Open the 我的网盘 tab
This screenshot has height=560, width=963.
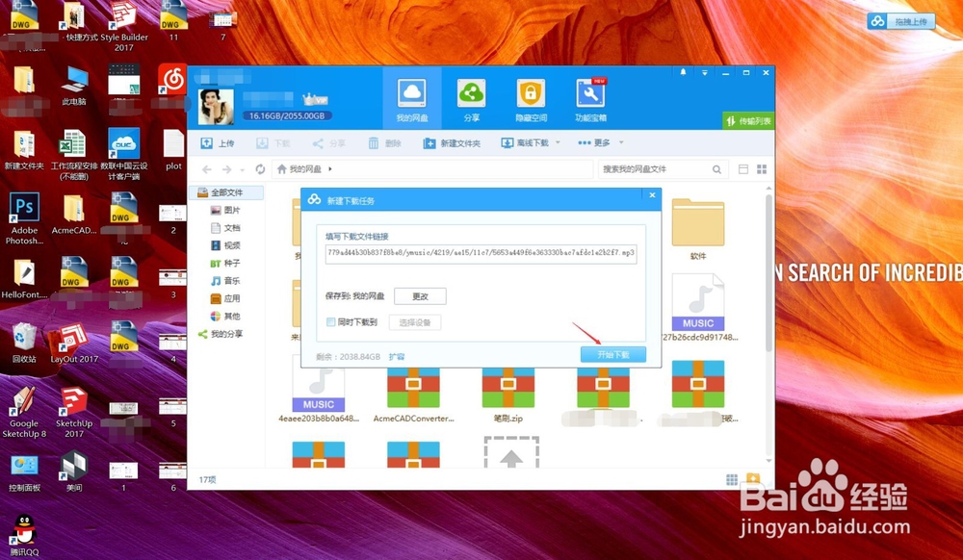pyautogui.click(x=411, y=98)
